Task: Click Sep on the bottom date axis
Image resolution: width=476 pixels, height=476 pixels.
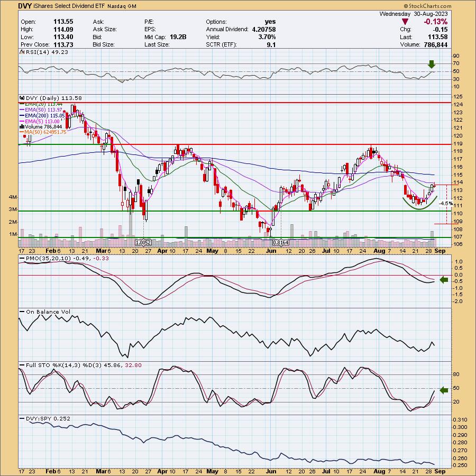Action: [x=440, y=471]
